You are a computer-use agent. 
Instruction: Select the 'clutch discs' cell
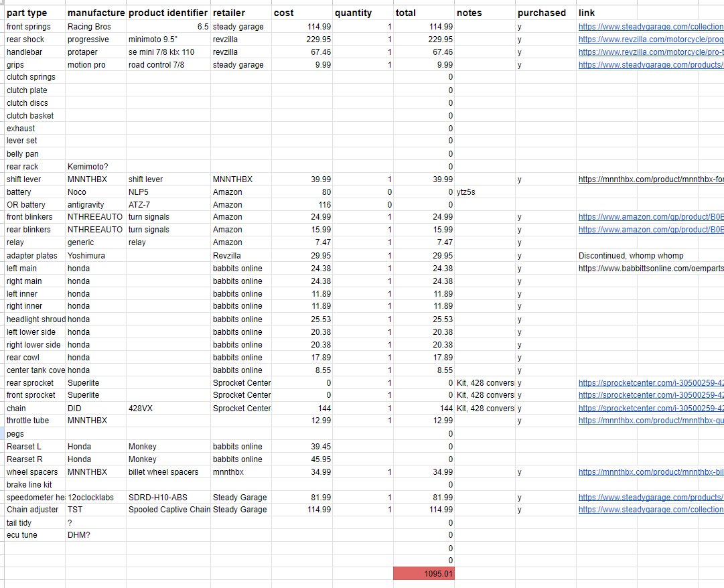tap(35, 103)
